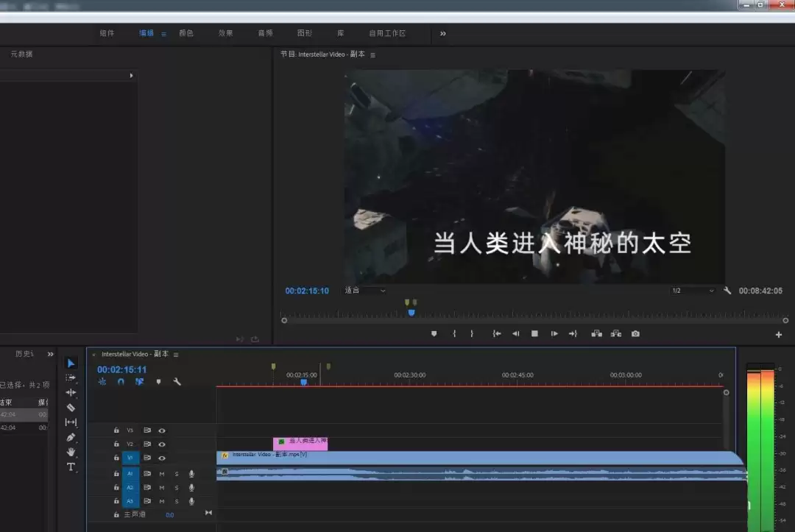This screenshot has width=795, height=532.
Task: Switch to the 图形 workspace
Action: point(305,33)
